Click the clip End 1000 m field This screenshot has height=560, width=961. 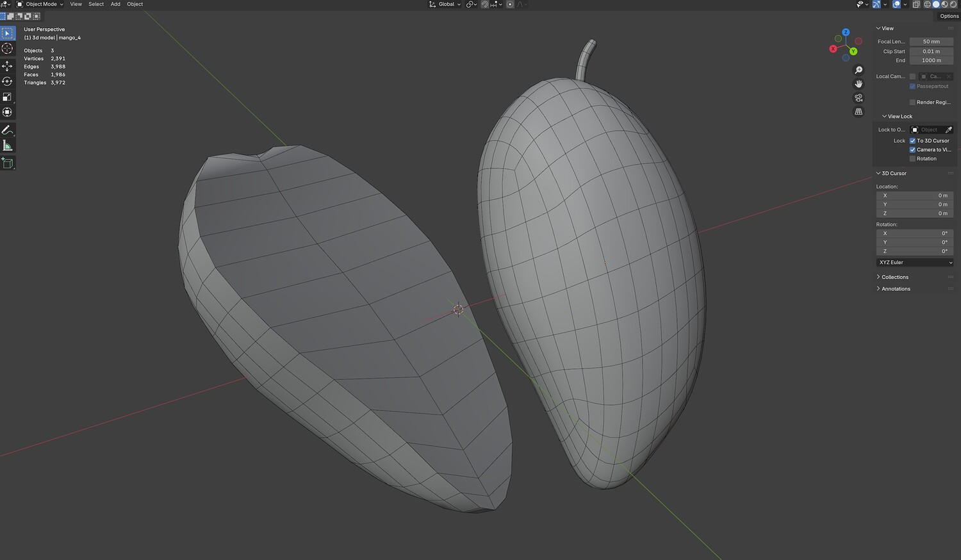(x=932, y=60)
